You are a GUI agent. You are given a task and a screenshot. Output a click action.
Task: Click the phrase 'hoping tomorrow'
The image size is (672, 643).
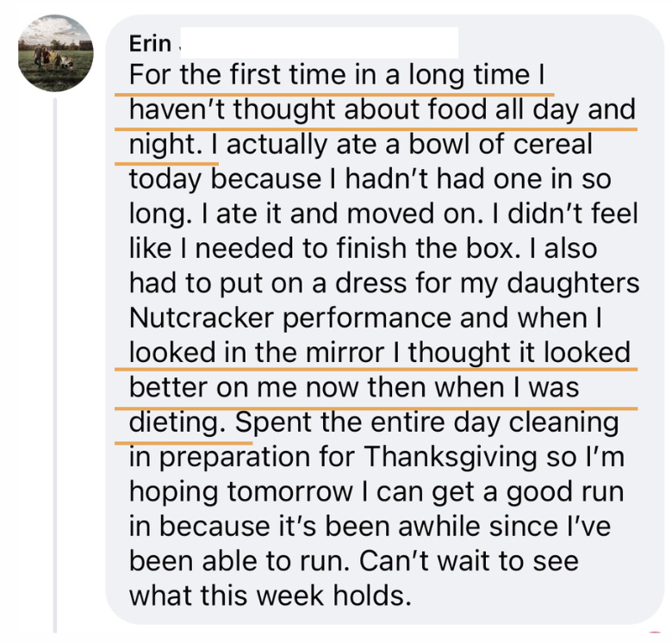coord(241,492)
